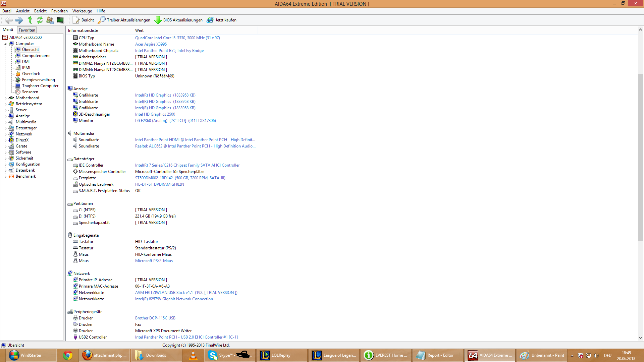644x362 pixels.
Task: Open the Favoriten menu in the menu bar
Action: point(59,11)
